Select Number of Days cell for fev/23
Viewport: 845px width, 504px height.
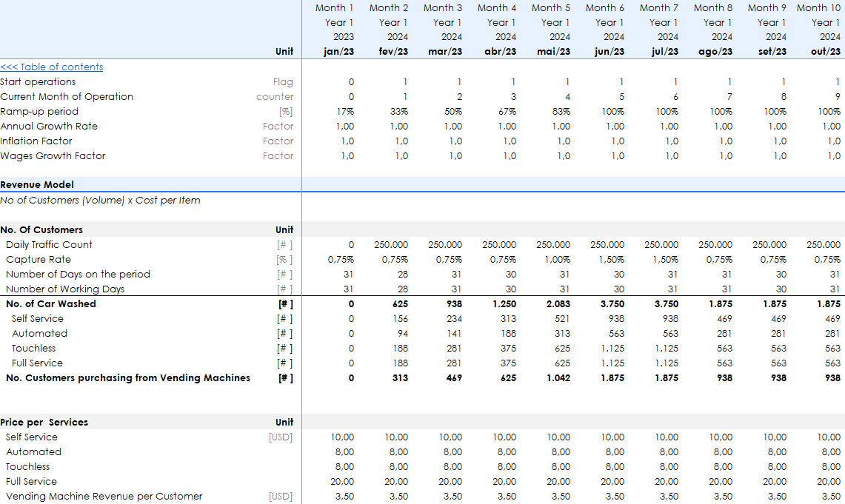tap(403, 274)
